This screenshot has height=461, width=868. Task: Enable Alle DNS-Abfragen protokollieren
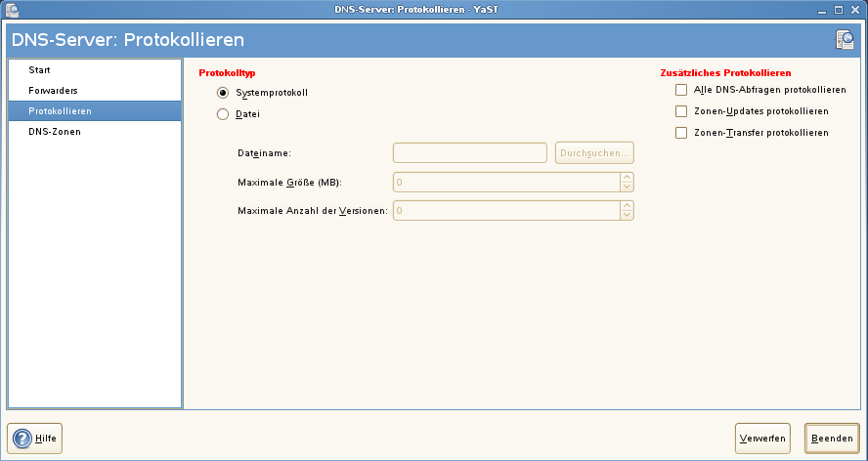click(x=681, y=90)
